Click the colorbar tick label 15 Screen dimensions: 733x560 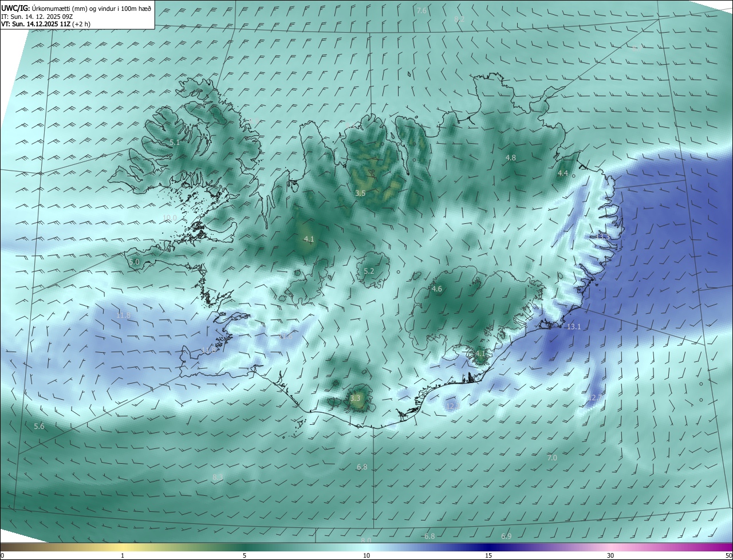point(488,555)
